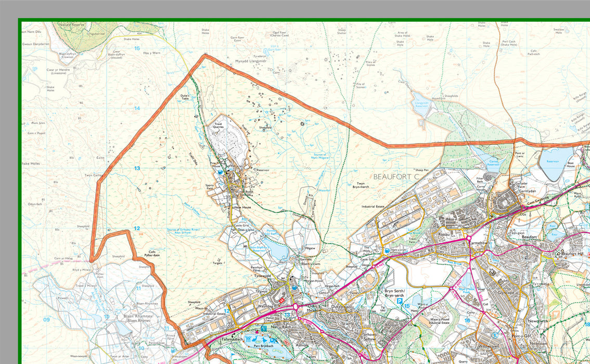
Task: Select the visitor centre symbol at Parc Brynbach
Action: coord(264,328)
